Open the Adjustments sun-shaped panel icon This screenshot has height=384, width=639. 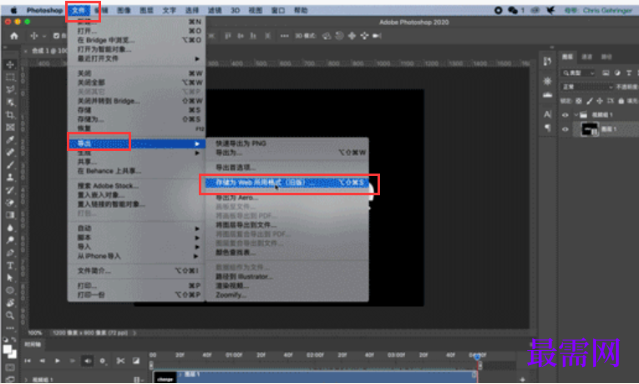point(547,81)
